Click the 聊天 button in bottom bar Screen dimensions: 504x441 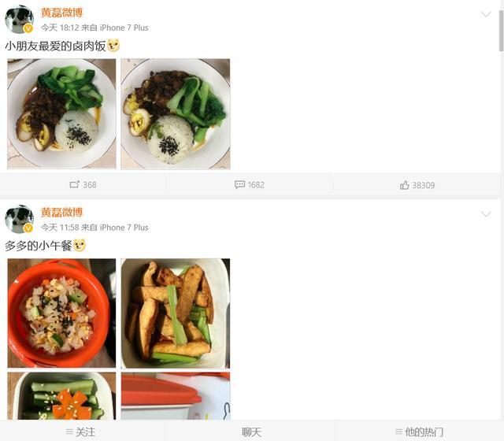(251, 432)
